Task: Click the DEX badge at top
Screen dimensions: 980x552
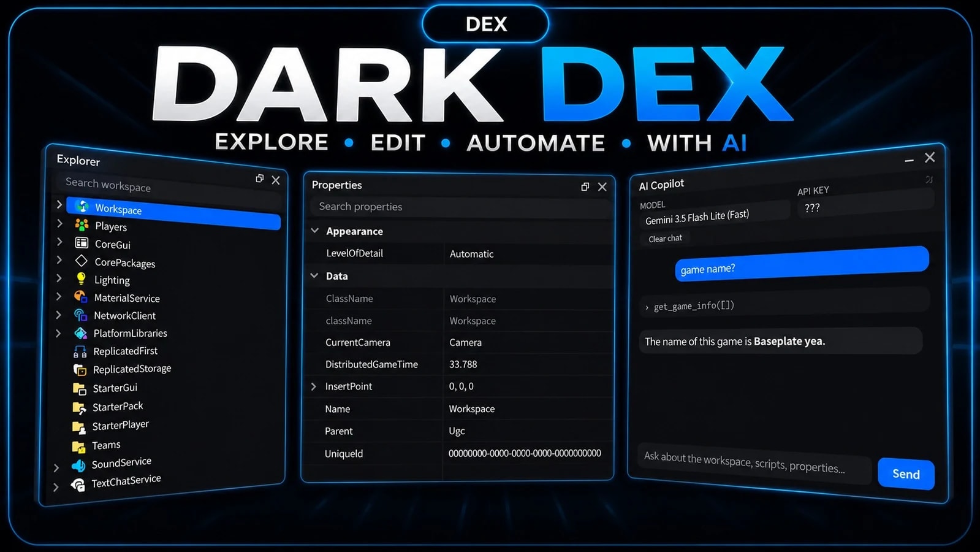Action: pos(486,24)
